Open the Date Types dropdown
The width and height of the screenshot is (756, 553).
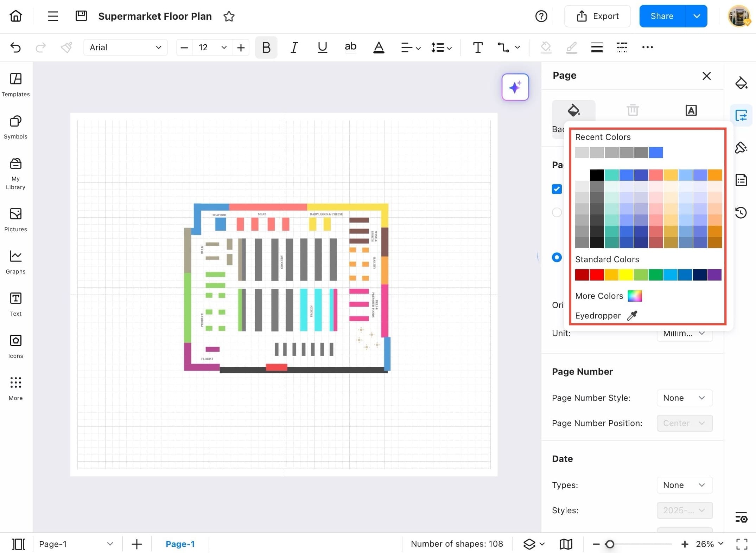click(x=684, y=485)
